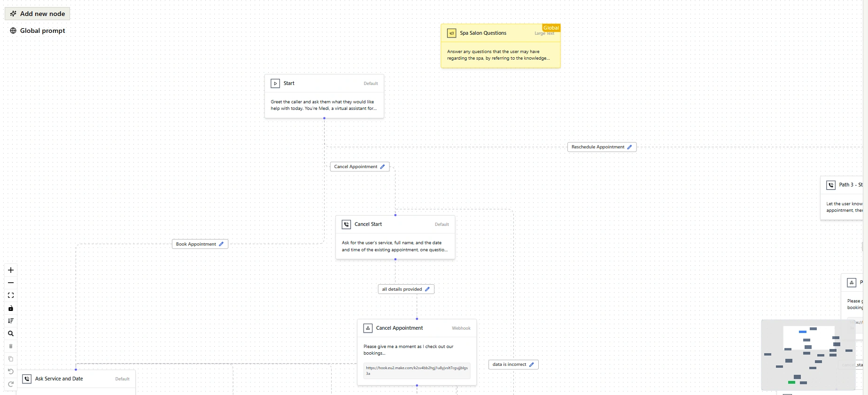
Task: Open the Global prompt settings
Action: click(38, 31)
